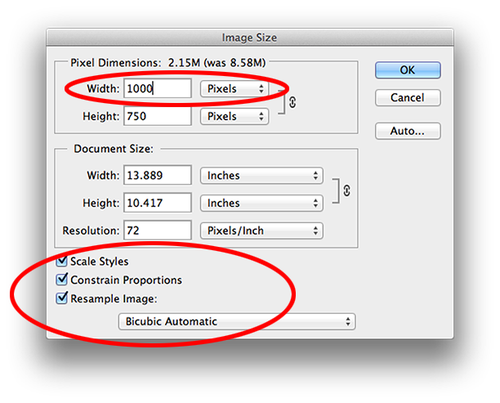This screenshot has width=500, height=403.
Task: Open the pixel Width units dropdown
Action: click(234, 89)
